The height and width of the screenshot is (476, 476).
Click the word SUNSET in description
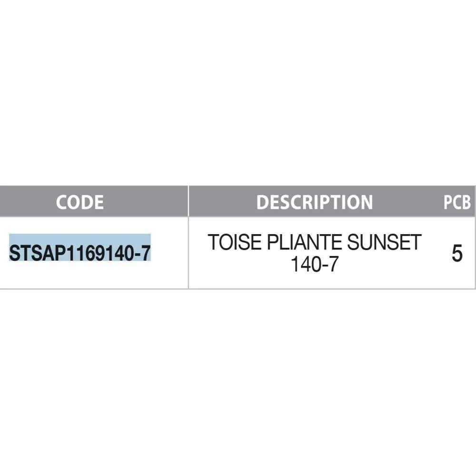tap(385, 243)
